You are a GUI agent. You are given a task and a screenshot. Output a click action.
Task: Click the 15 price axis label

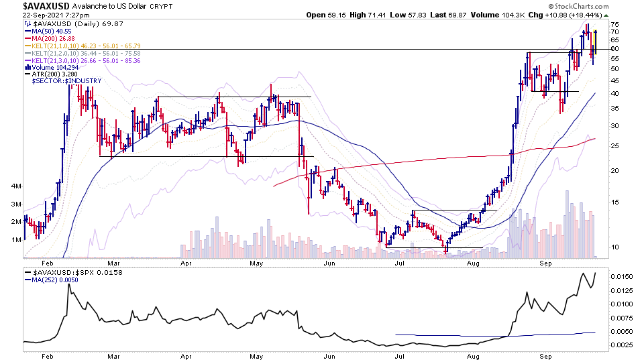pyautogui.click(x=614, y=202)
